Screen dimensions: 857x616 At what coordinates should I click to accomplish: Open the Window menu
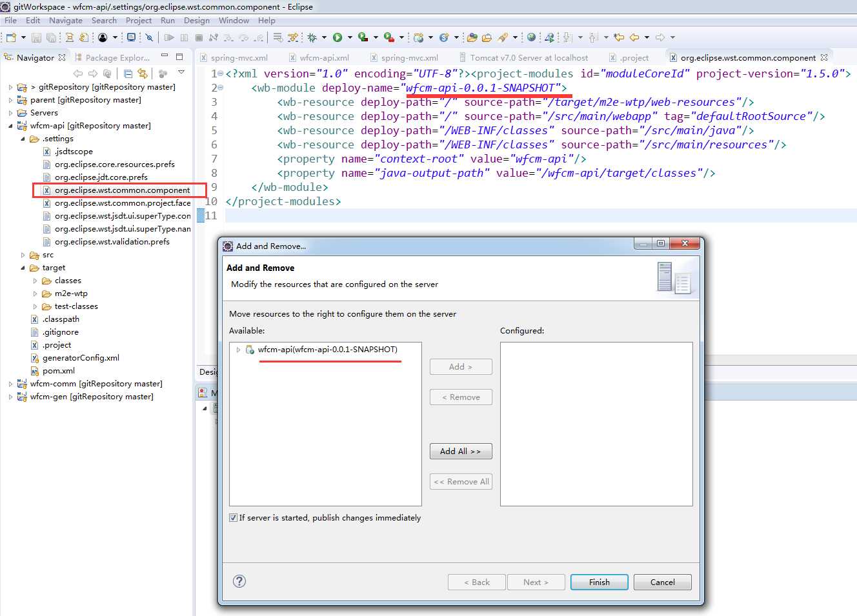pos(234,20)
